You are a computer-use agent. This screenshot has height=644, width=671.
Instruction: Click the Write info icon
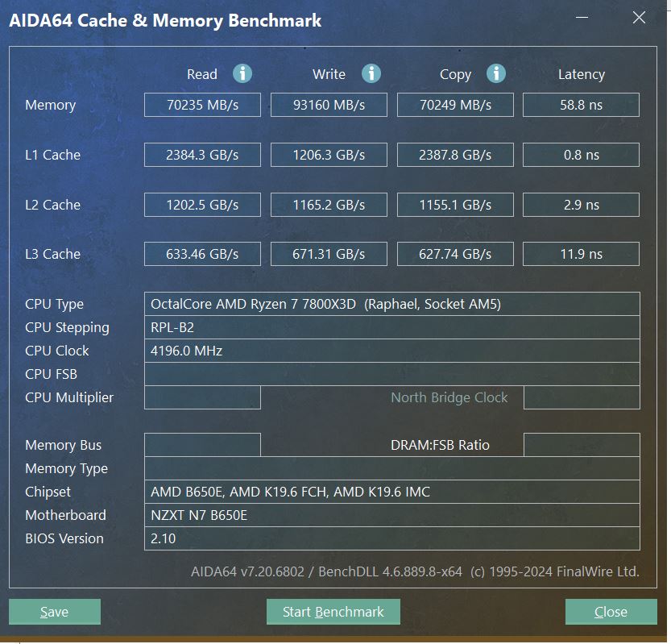coord(371,73)
